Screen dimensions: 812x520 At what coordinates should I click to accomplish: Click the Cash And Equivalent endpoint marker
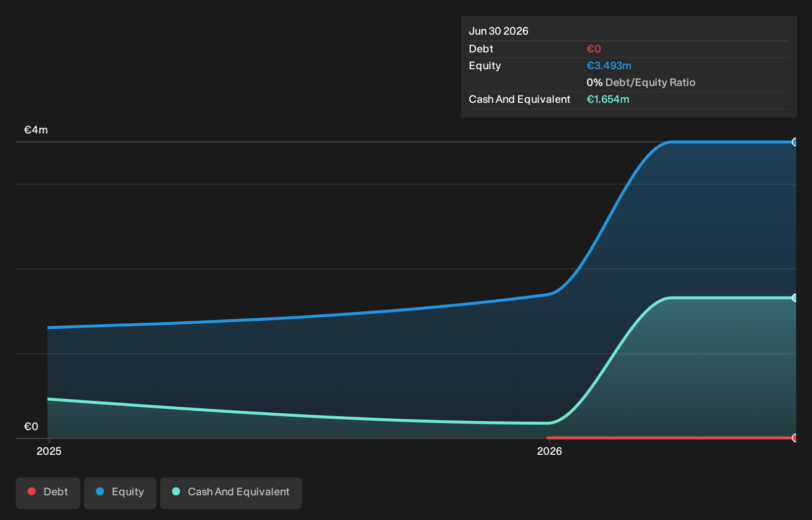[795, 298]
